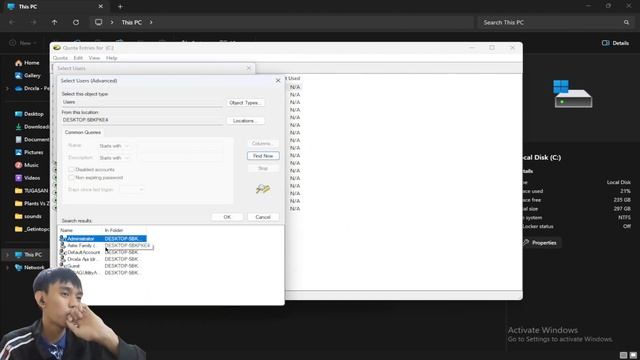Open sounds folder in sidebar
640x360 pixels.
pos(28,216)
